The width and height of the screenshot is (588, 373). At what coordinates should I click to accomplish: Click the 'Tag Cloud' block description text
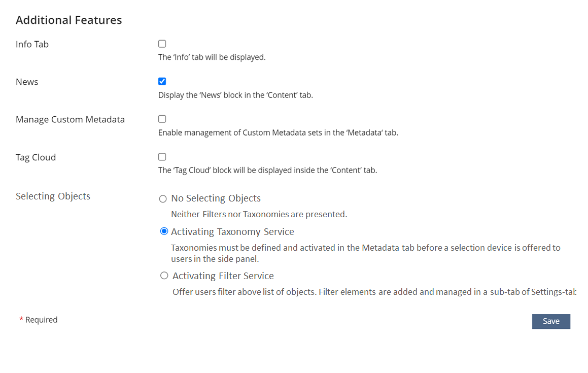[267, 171]
